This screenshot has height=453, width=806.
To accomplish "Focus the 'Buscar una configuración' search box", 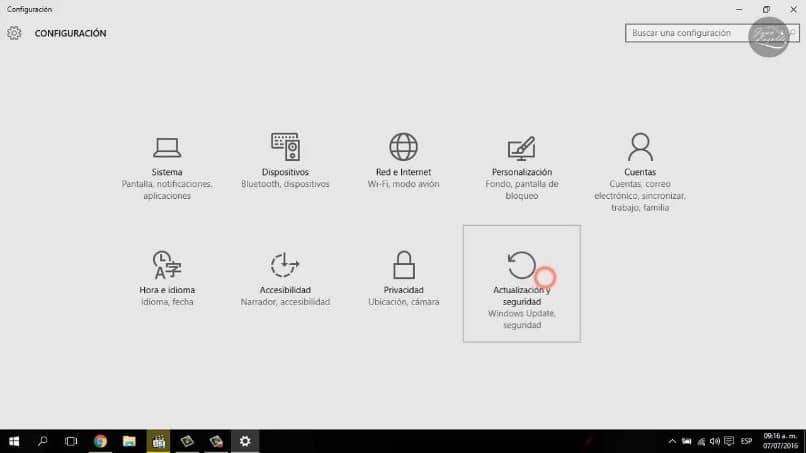I will (x=712, y=33).
